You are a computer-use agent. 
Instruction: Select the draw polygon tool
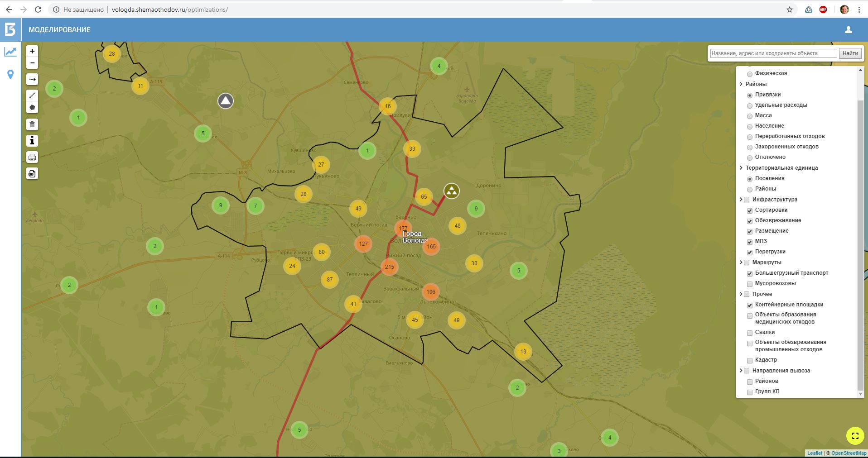[x=32, y=108]
